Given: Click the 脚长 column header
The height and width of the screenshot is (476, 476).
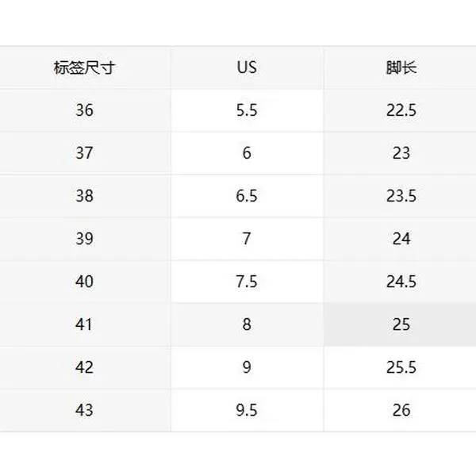Looking at the screenshot, I should click(x=401, y=67).
